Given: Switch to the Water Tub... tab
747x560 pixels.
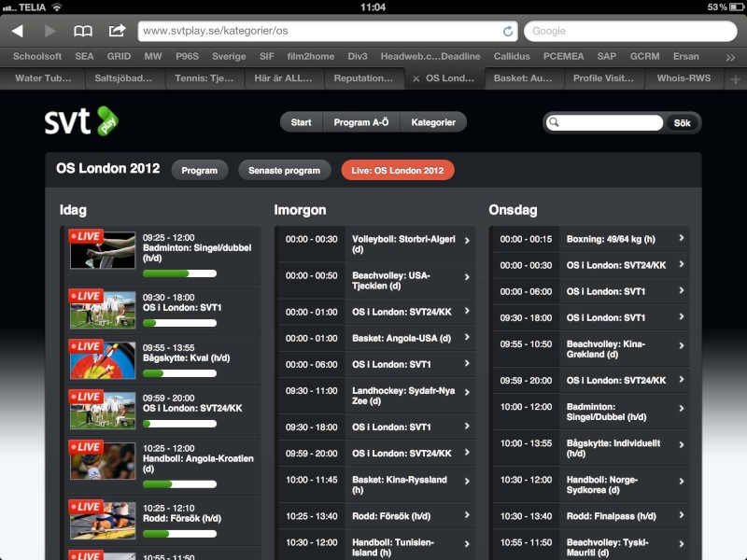Looking at the screenshot, I should [43, 78].
